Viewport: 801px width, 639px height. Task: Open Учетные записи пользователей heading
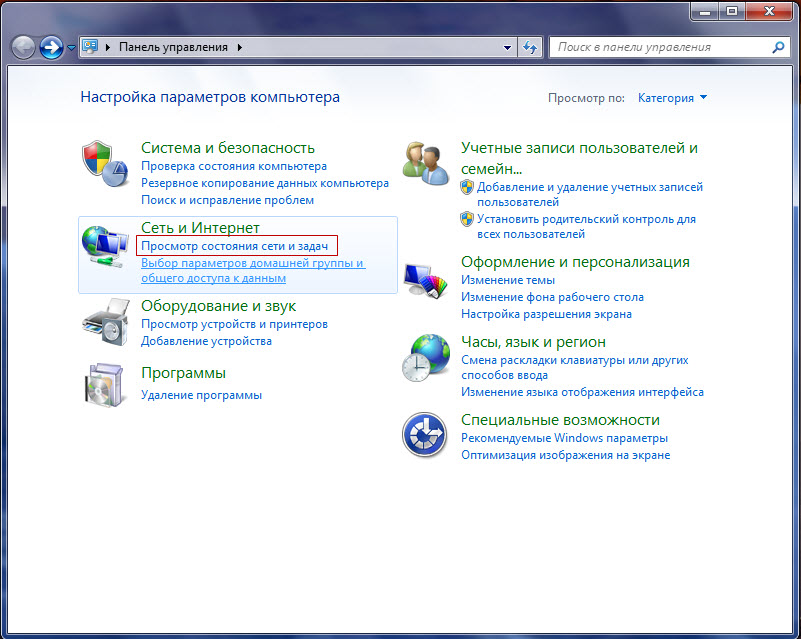click(579, 158)
